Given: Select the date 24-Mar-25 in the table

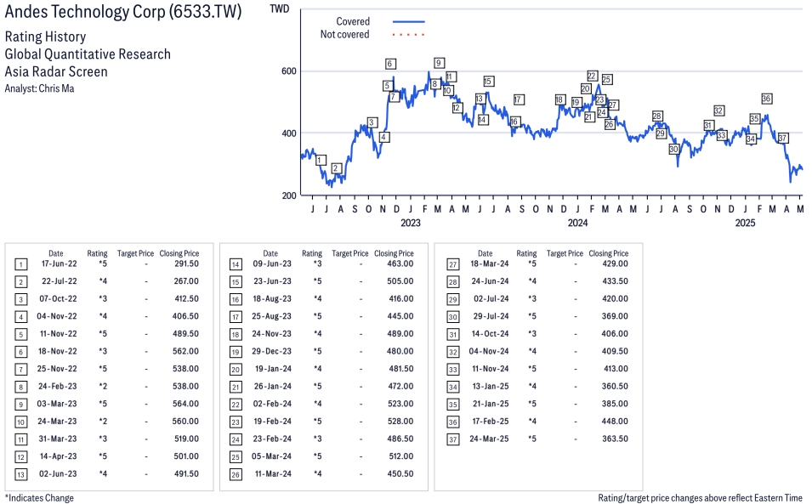Looking at the screenshot, I should click(490, 439).
